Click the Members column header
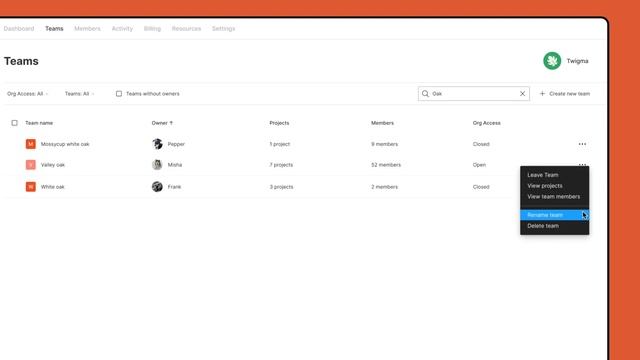The image size is (640, 360). point(382,122)
